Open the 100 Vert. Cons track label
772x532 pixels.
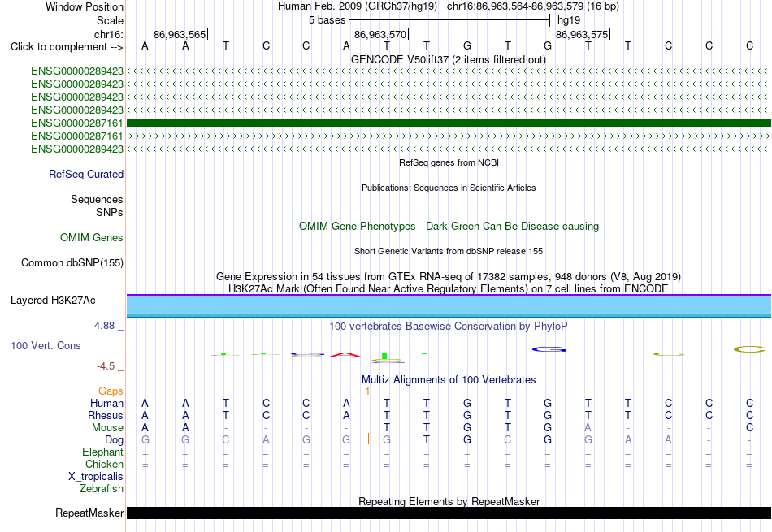coord(46,345)
